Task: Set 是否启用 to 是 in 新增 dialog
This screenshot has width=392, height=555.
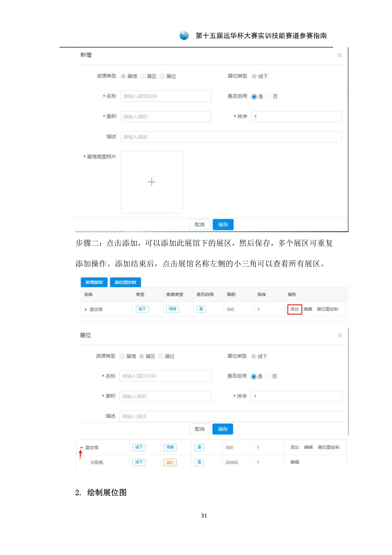Action: pyautogui.click(x=254, y=97)
